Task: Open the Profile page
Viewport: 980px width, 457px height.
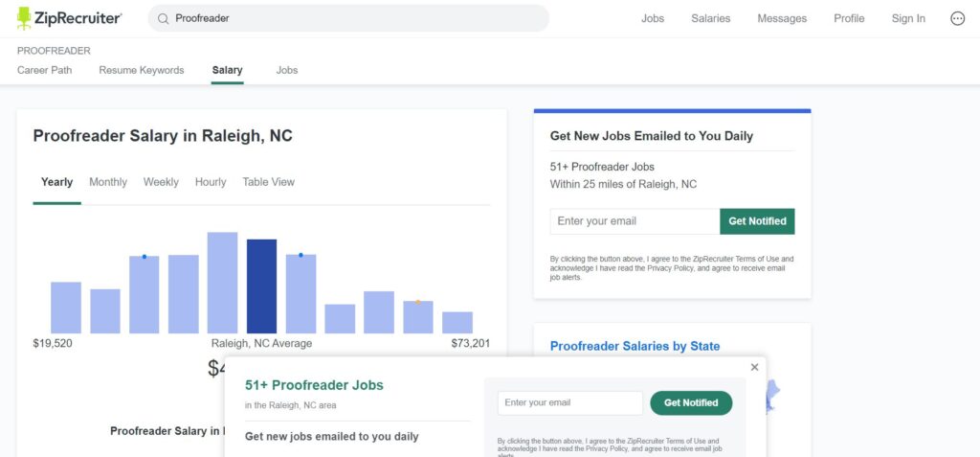Action: [x=849, y=18]
